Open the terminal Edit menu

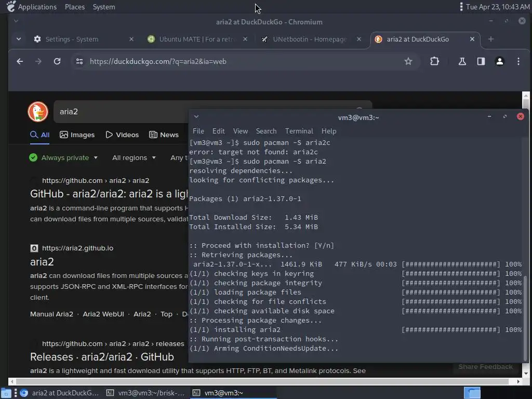pyautogui.click(x=219, y=131)
